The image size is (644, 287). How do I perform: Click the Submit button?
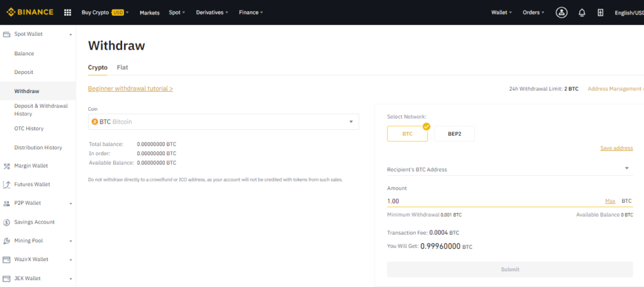pos(509,269)
